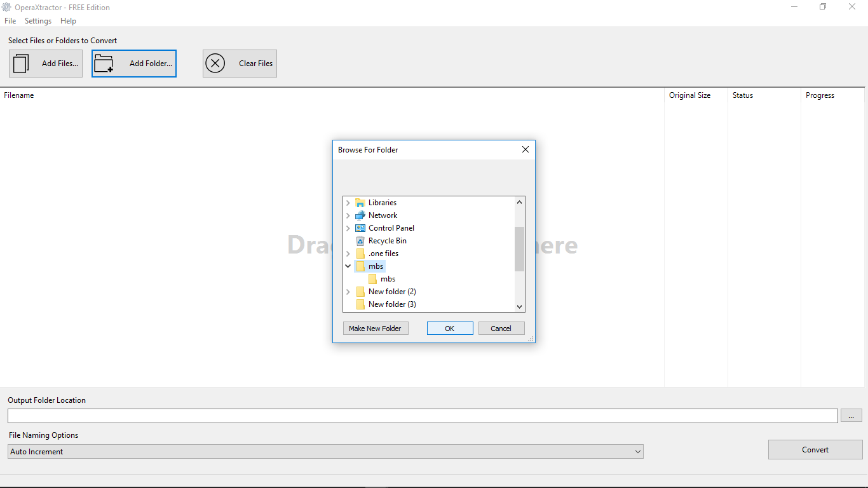Viewport: 868px width, 488px height.
Task: Select the Network label in folder tree
Action: 383,215
